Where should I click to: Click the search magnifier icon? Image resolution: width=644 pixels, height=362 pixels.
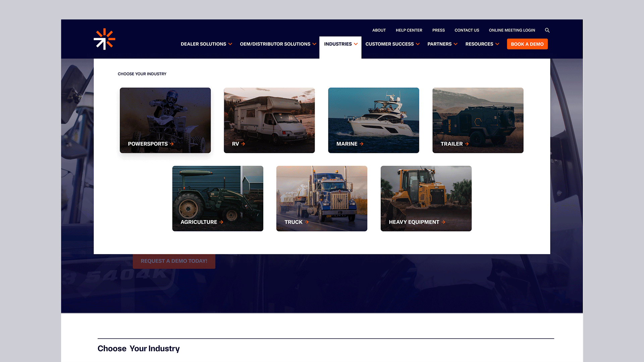[547, 30]
